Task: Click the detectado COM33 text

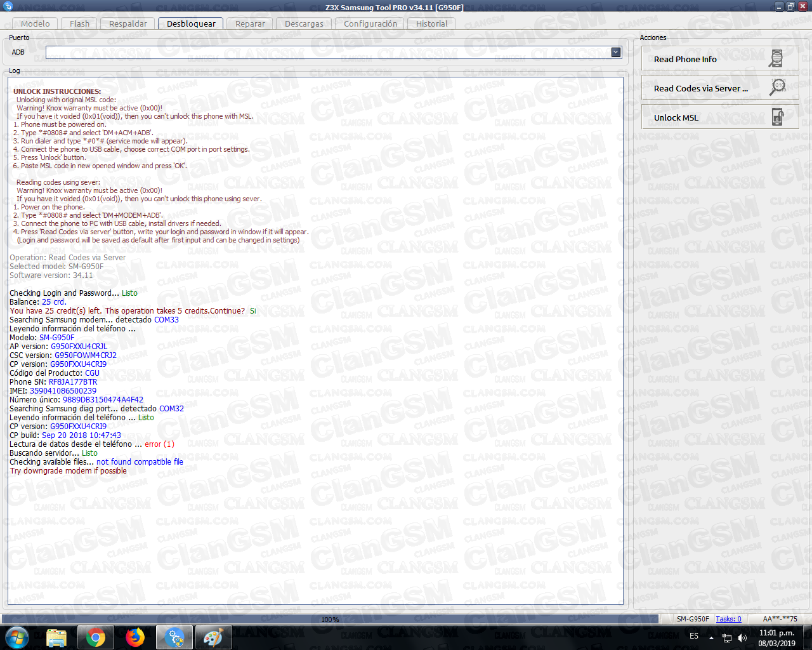Action: pos(147,320)
